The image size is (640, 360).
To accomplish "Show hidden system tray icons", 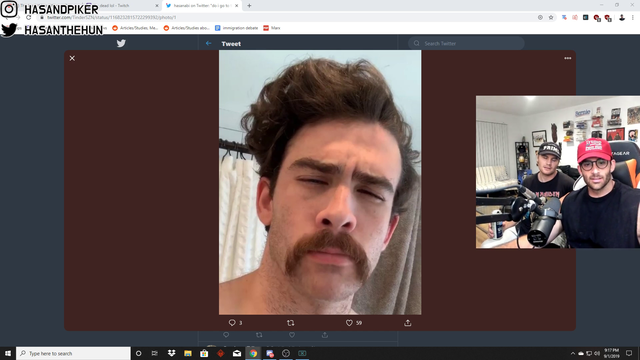I will click(x=573, y=353).
